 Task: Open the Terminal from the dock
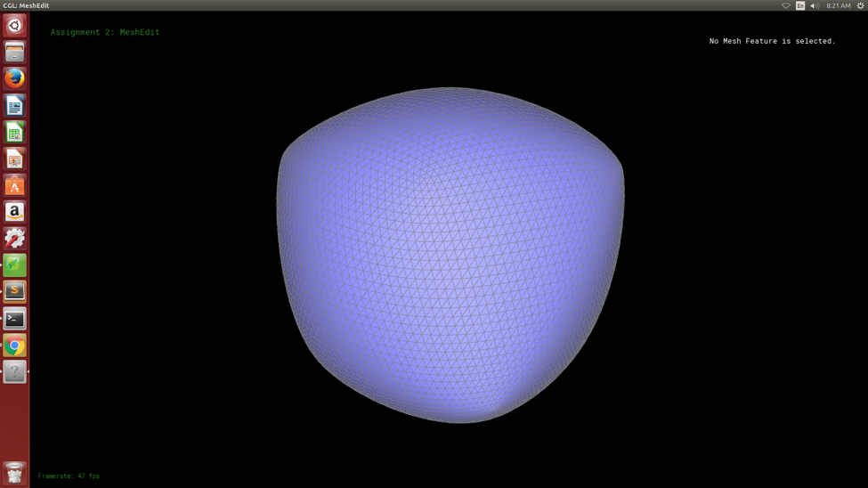14,319
